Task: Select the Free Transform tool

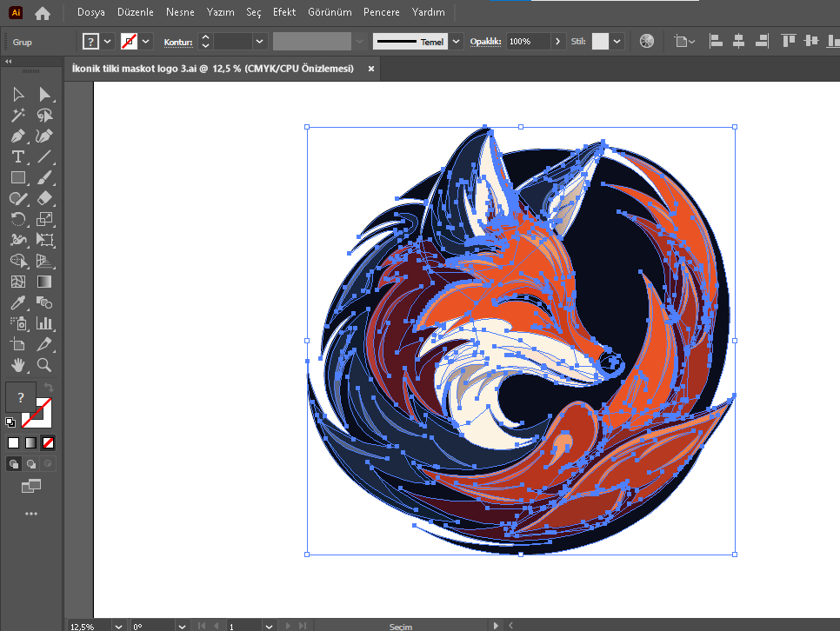Action: [x=44, y=240]
